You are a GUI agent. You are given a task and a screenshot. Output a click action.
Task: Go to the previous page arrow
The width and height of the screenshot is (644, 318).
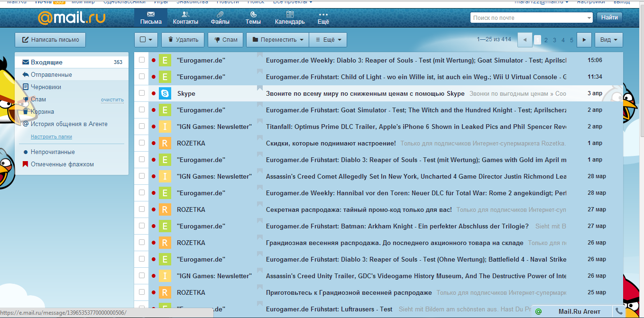[524, 40]
